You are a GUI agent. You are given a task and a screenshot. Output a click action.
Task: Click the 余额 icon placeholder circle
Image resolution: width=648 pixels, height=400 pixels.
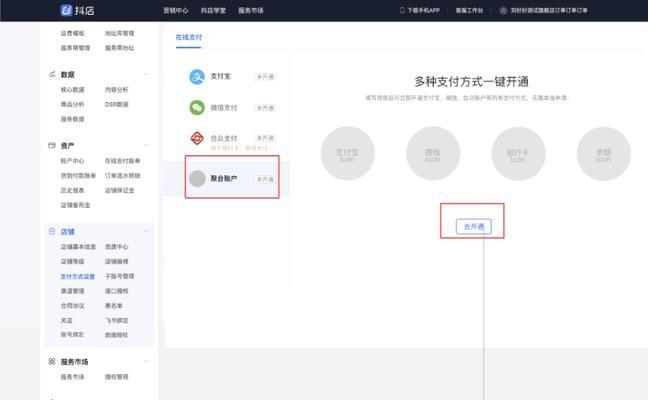pyautogui.click(x=603, y=153)
